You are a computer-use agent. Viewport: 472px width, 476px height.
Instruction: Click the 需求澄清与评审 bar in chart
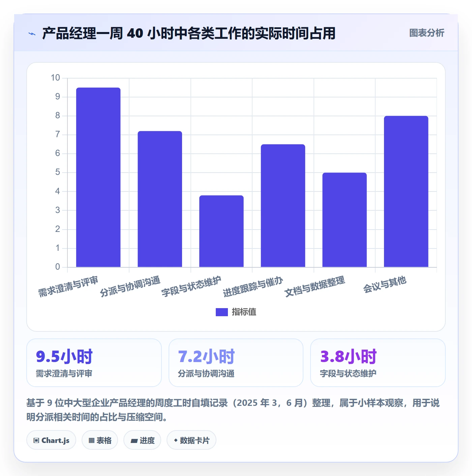tap(98, 177)
